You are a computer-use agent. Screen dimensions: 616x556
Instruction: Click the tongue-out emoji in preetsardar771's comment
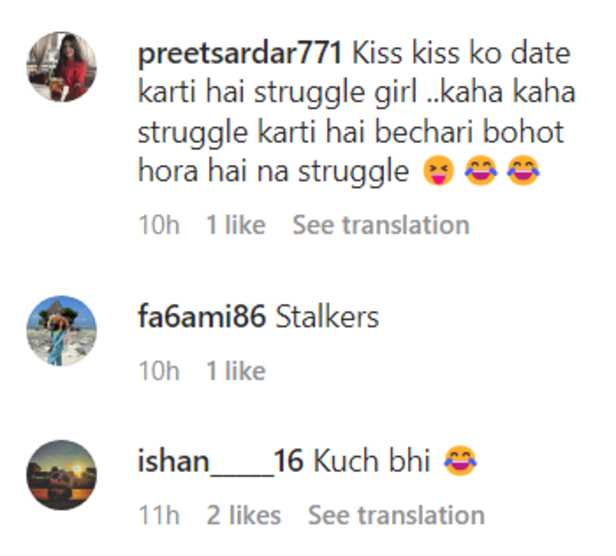click(437, 173)
